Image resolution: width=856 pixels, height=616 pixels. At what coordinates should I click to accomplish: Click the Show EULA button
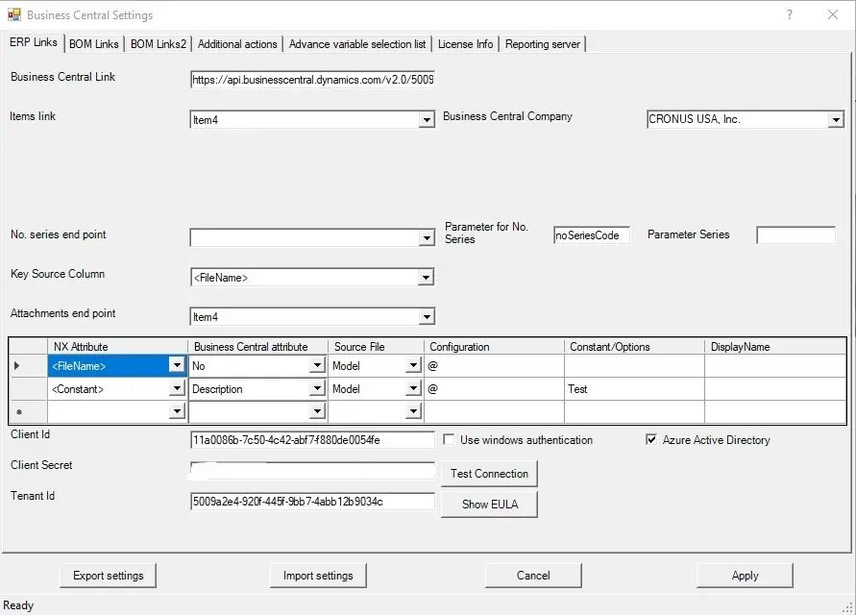pyautogui.click(x=488, y=504)
